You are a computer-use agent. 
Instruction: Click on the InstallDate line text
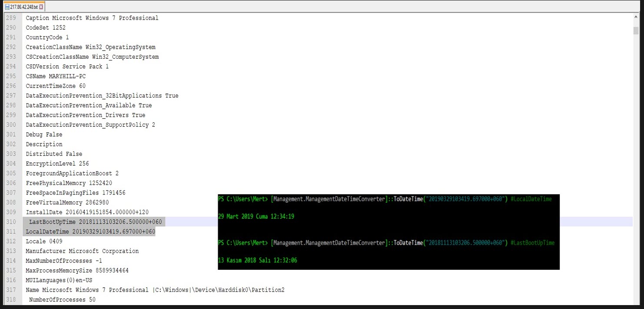coord(87,212)
